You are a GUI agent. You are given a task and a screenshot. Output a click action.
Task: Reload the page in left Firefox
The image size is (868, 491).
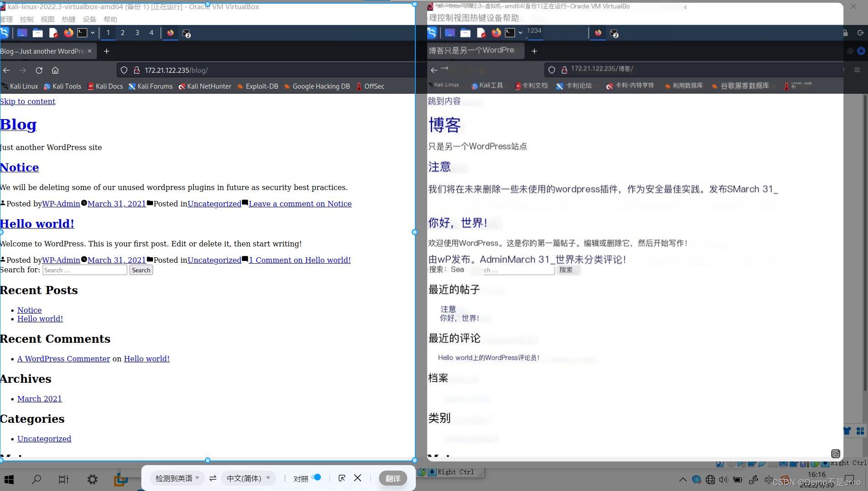[39, 70]
